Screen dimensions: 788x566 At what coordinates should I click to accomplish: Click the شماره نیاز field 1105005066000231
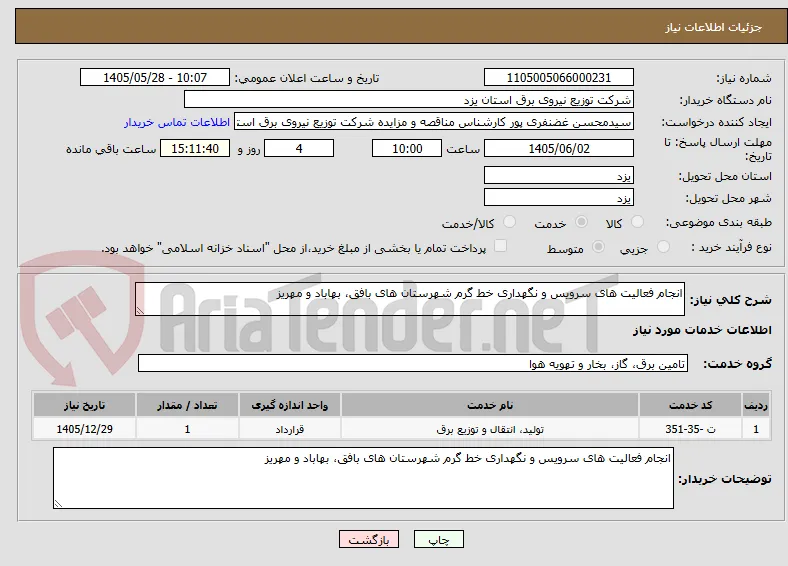click(559, 77)
